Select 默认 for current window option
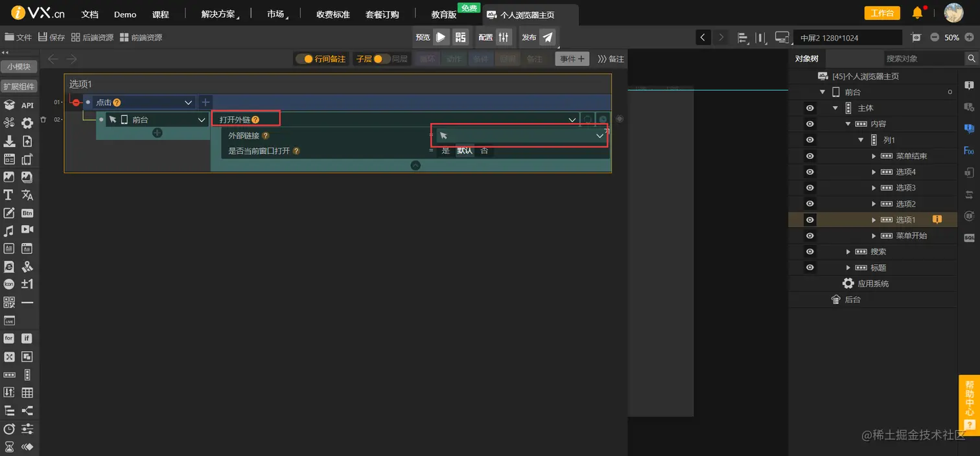 (x=465, y=151)
